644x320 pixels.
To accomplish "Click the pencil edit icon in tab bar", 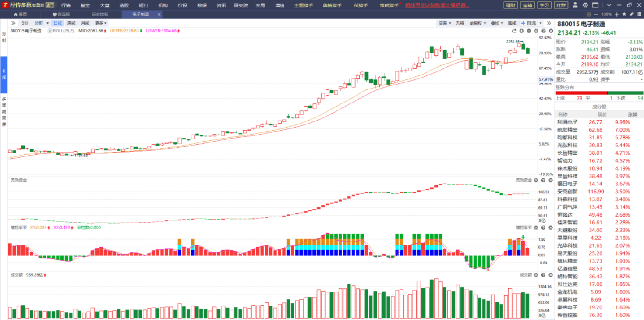I will click(x=631, y=14).
